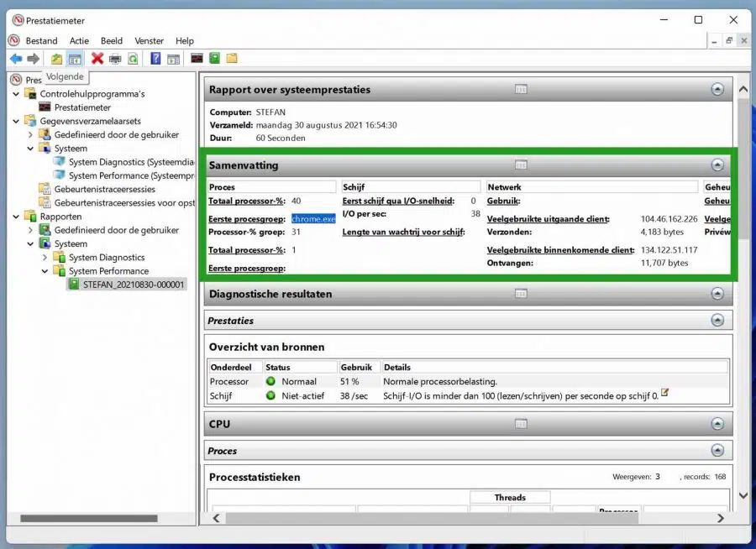The width and height of the screenshot is (756, 549).
Task: Select System Performance (Systeempr… collector set
Action: pyautogui.click(x=132, y=175)
